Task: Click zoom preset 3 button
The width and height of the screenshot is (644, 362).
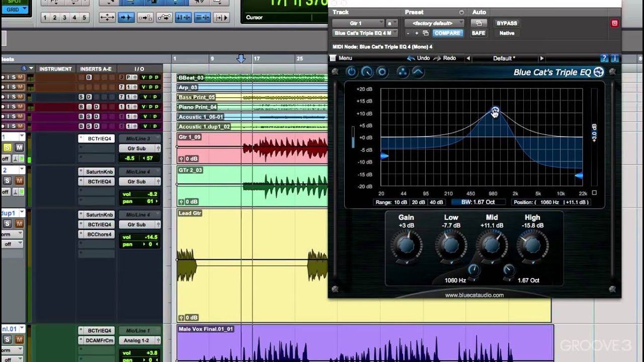Action: pyautogui.click(x=64, y=18)
